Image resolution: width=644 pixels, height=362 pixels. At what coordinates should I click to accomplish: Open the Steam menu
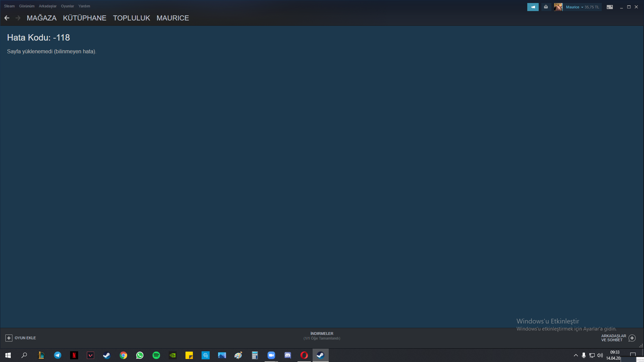pos(9,6)
